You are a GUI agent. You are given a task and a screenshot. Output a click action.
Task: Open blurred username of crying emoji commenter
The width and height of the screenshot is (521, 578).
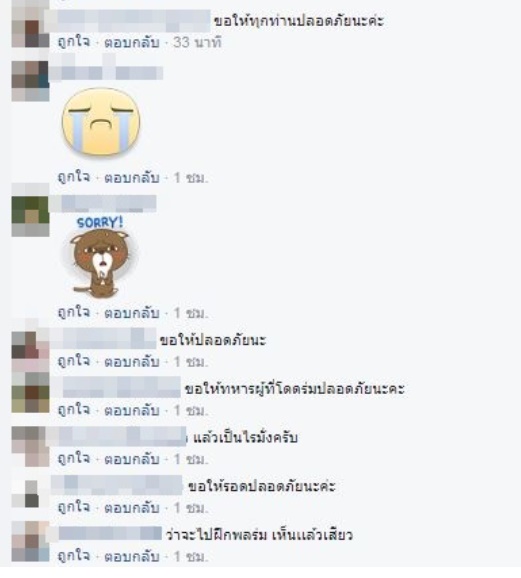click(x=106, y=73)
